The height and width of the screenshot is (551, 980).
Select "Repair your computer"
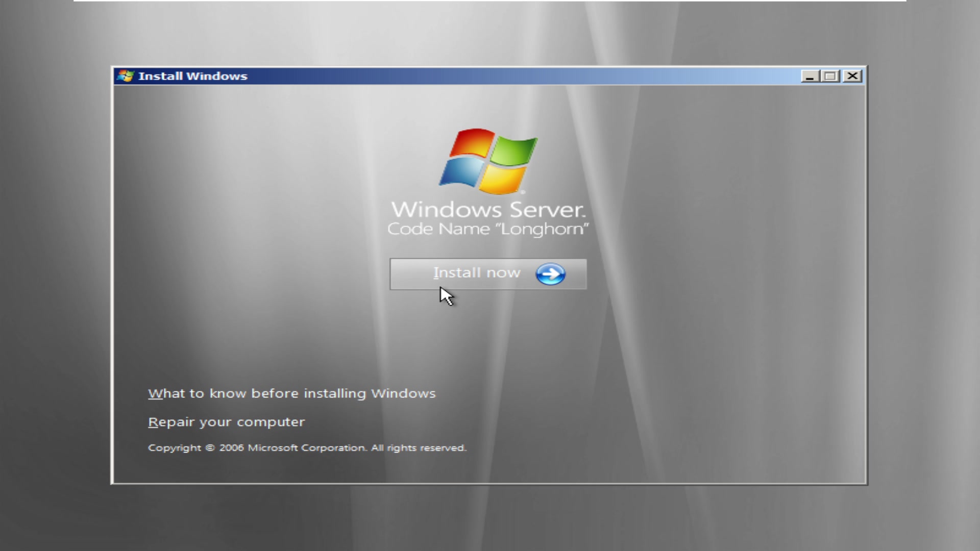point(226,421)
